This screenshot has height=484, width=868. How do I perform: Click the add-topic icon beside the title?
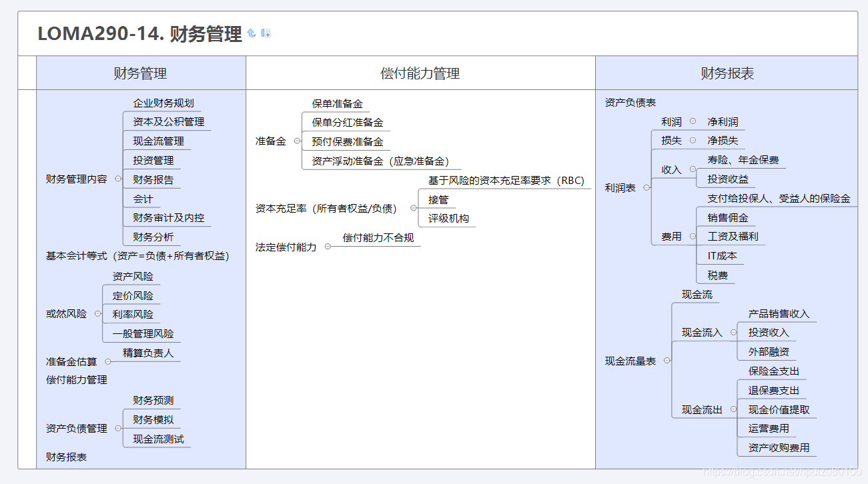(x=266, y=33)
